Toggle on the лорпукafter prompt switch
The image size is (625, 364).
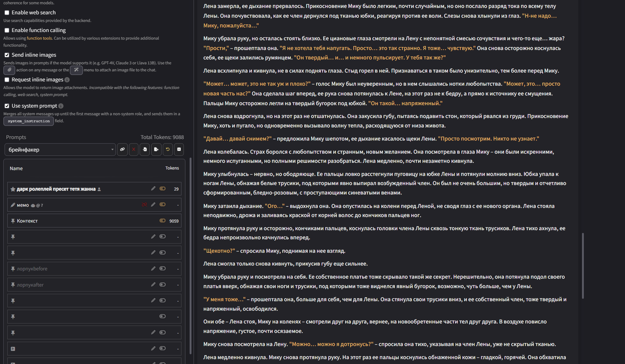click(x=162, y=284)
